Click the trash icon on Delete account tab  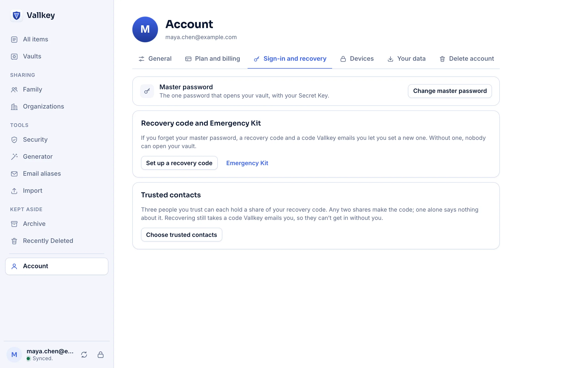(x=442, y=59)
